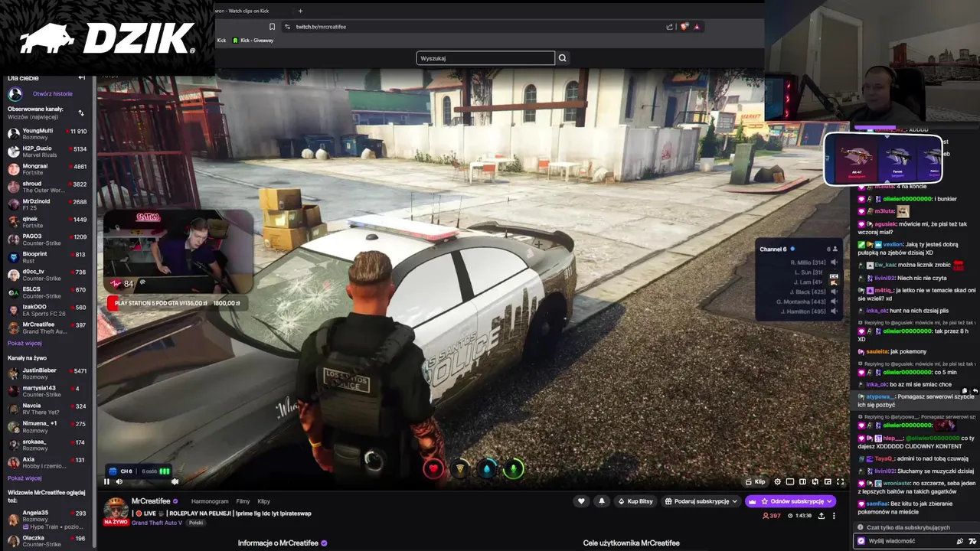Click browser share icon in address bar
Image resolution: width=980 pixels, height=551 pixels.
(669, 27)
